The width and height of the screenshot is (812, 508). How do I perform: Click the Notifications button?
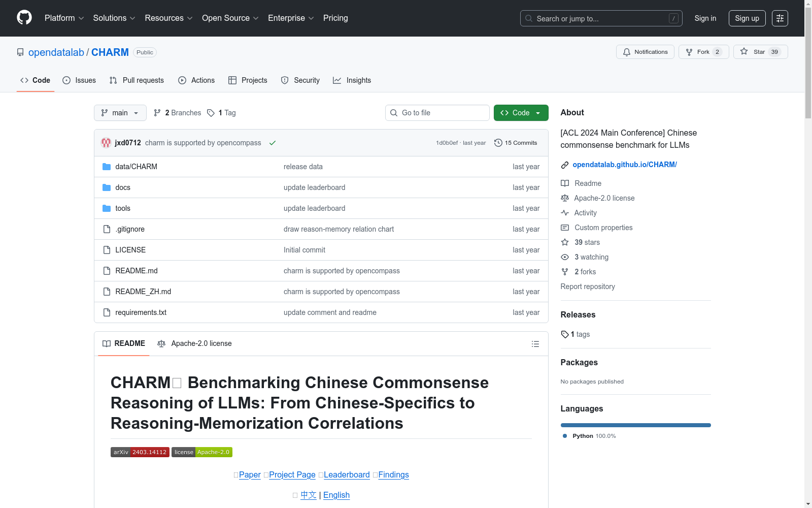click(645, 52)
